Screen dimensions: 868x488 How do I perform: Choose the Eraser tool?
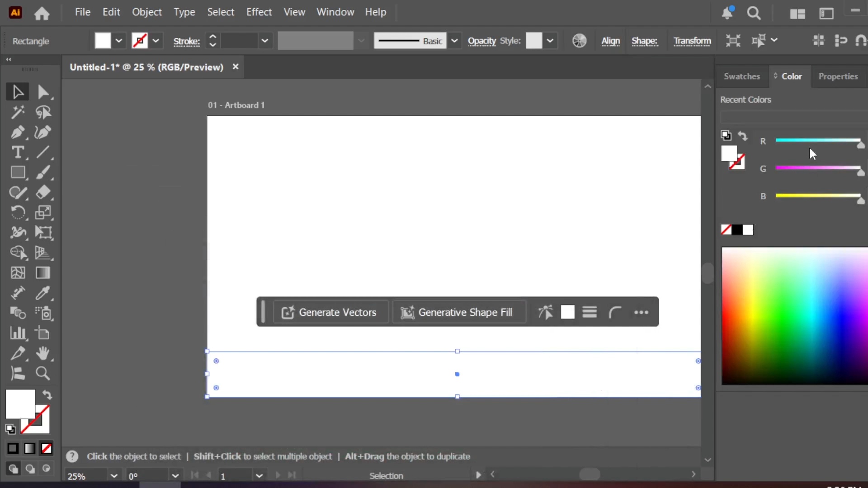[x=43, y=192]
